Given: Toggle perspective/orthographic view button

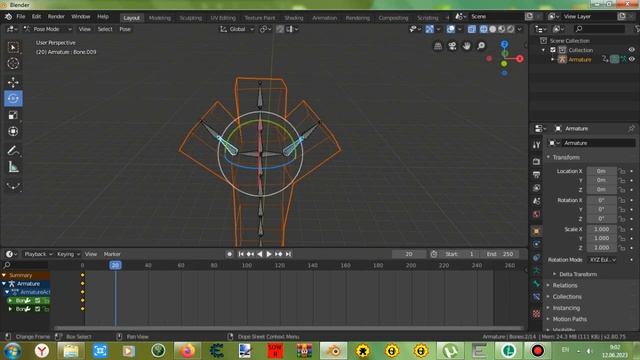Looking at the screenshot, I should 438,46.
